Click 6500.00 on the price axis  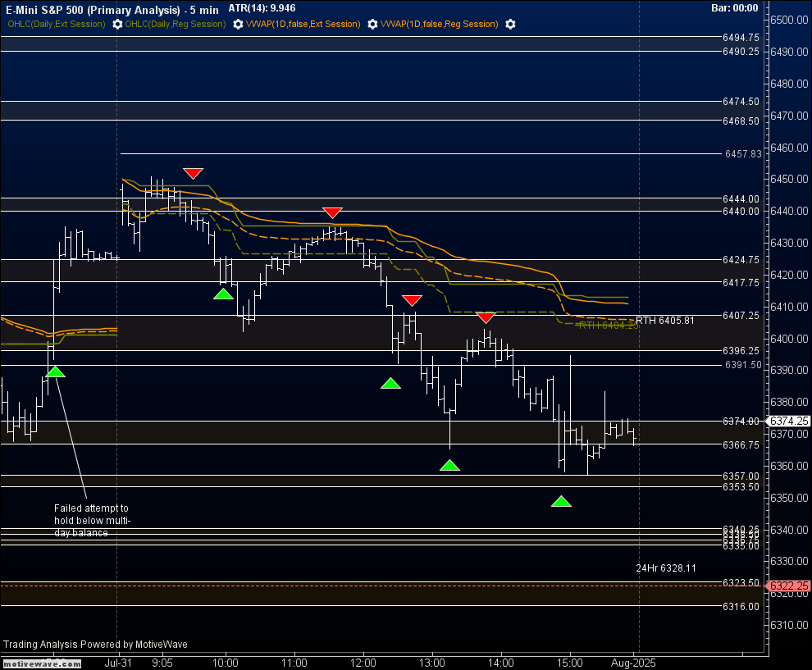coord(789,20)
